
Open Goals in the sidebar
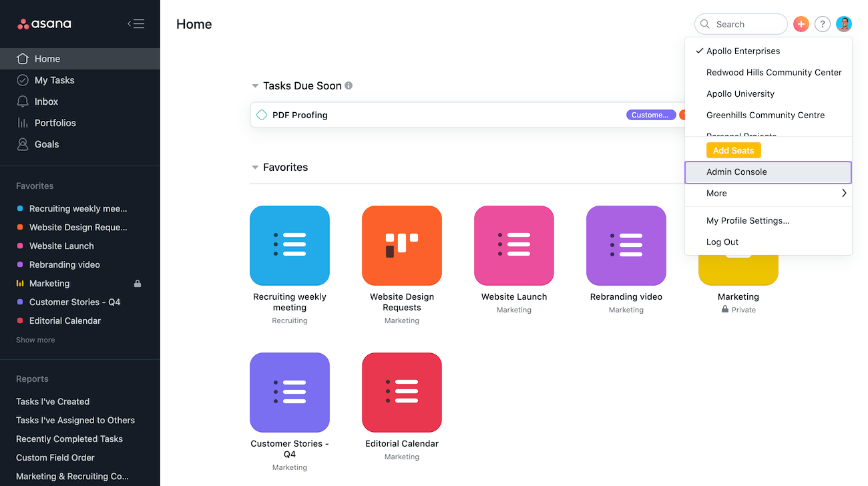click(80, 144)
